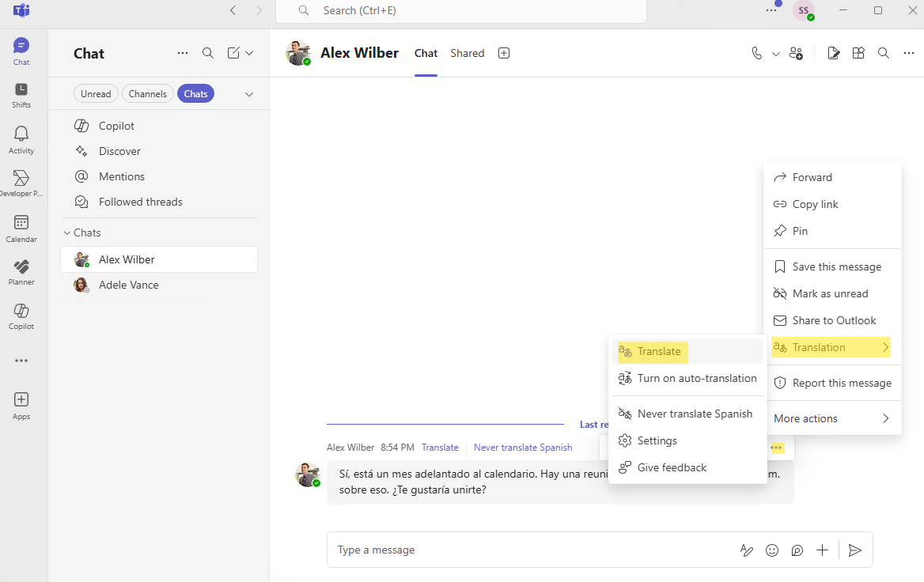Click the Never translate Spanish link

[x=522, y=448]
